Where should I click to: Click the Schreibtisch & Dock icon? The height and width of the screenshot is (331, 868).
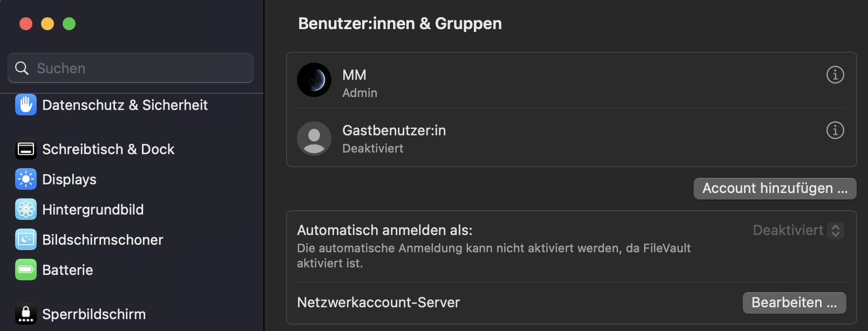[x=26, y=149]
